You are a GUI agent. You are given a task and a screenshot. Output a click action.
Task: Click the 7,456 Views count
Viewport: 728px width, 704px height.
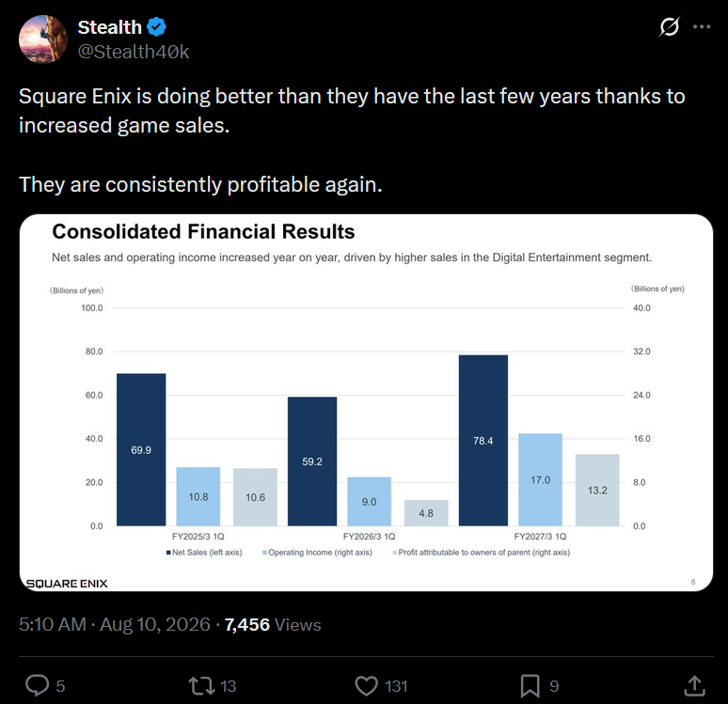point(273,625)
